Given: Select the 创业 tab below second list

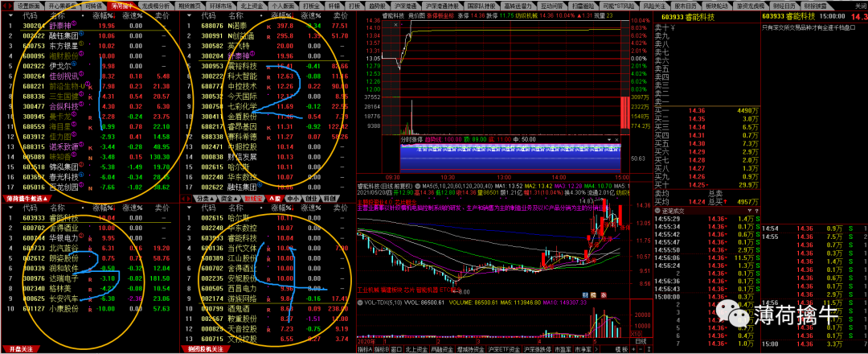Looking at the screenshot, I should (x=312, y=199).
